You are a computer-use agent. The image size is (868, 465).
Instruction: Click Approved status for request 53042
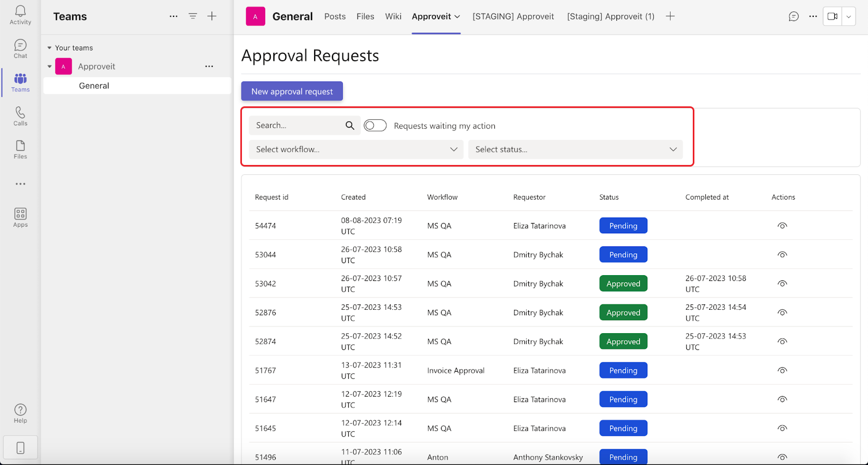pos(623,283)
